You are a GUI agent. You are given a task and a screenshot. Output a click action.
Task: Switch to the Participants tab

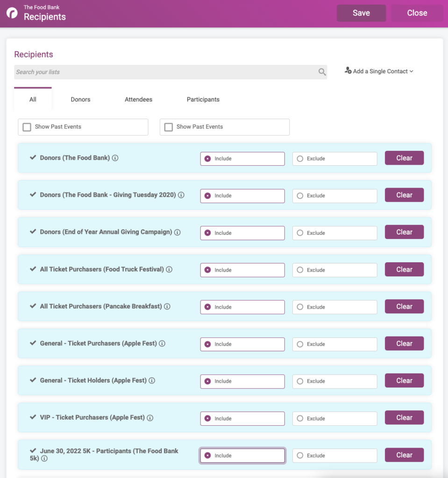[203, 100]
